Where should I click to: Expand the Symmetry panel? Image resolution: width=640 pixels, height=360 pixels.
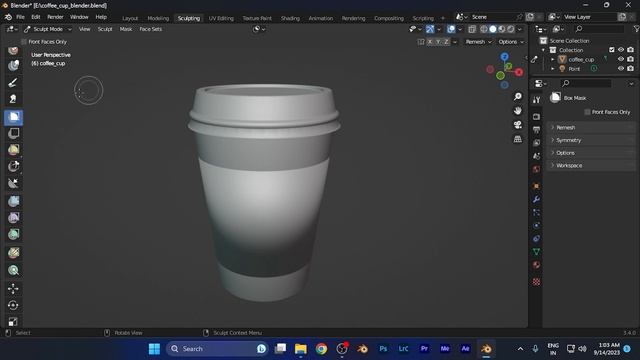click(x=590, y=140)
